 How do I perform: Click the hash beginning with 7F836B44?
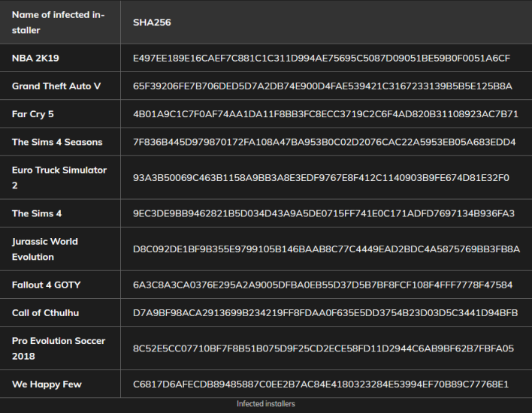tap(325, 142)
